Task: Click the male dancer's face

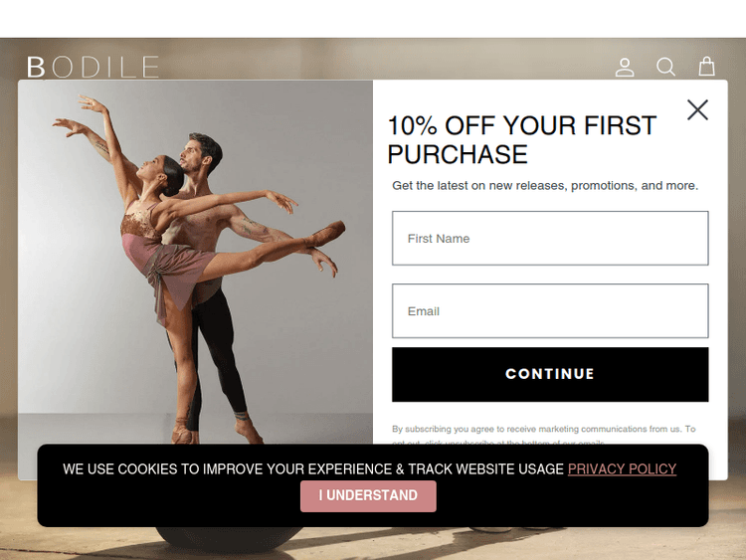Action: tap(191, 156)
